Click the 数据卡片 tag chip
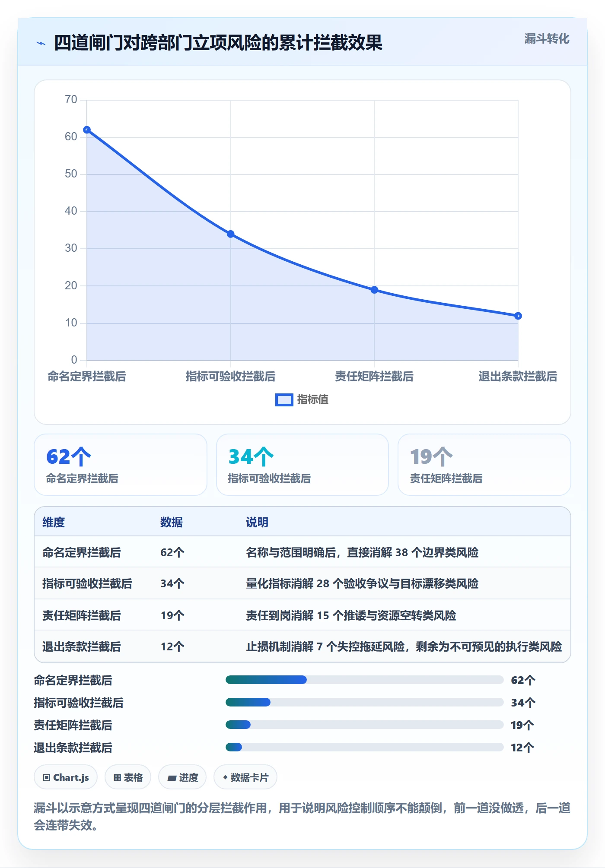 (245, 777)
